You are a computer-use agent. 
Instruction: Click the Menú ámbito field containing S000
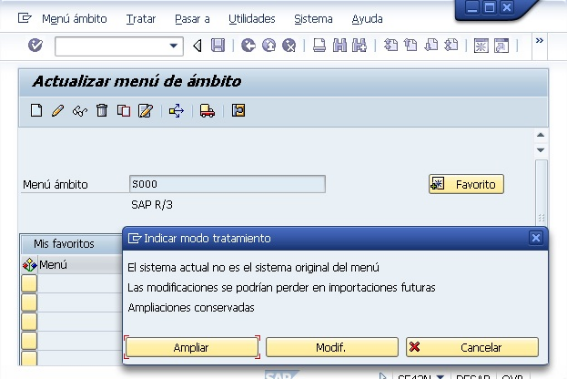(227, 184)
